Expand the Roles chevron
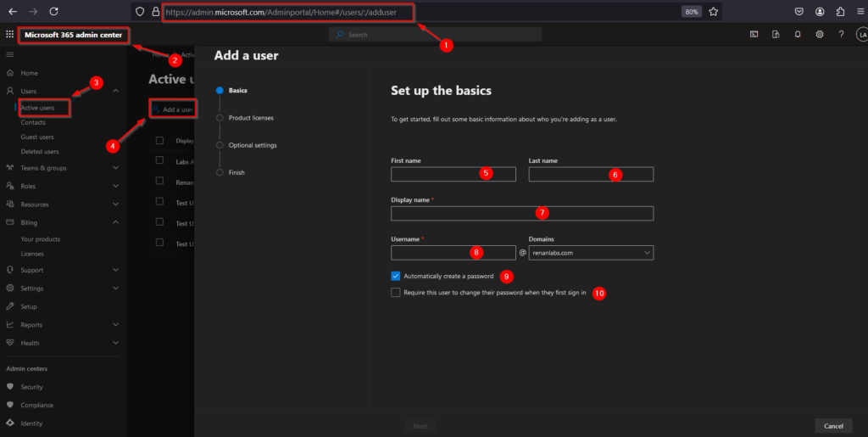The width and height of the screenshot is (868, 437). coord(115,186)
